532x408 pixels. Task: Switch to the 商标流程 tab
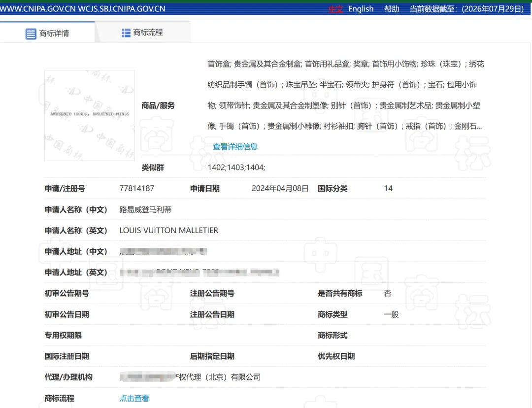142,33
